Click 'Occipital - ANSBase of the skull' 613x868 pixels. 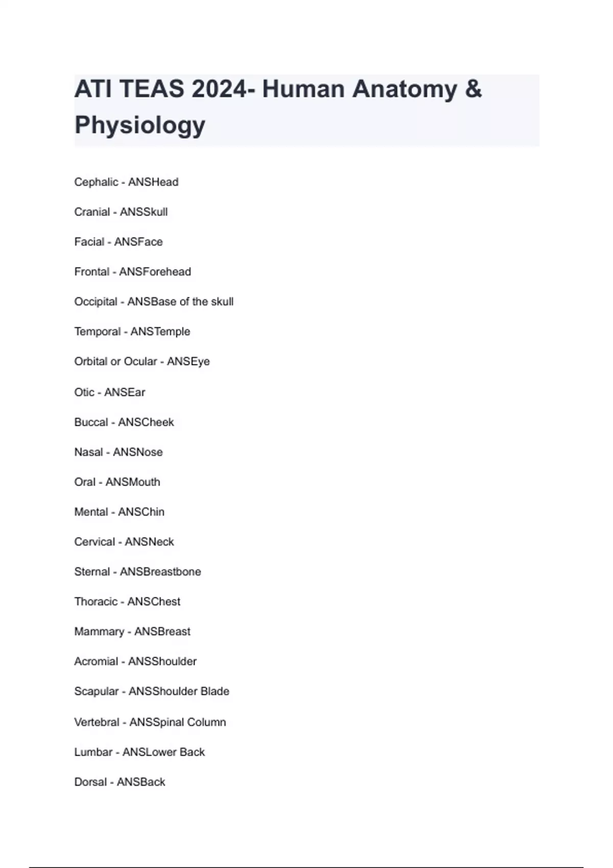click(x=154, y=302)
